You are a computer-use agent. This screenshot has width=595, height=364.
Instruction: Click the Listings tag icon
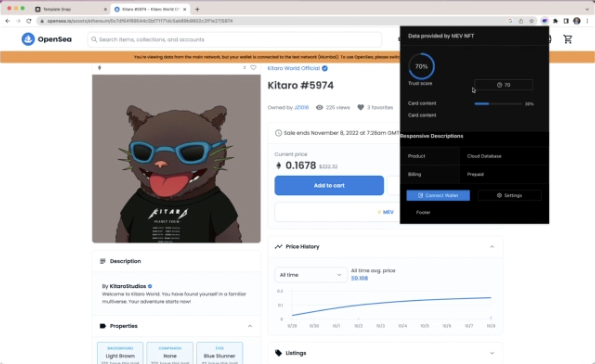click(278, 353)
